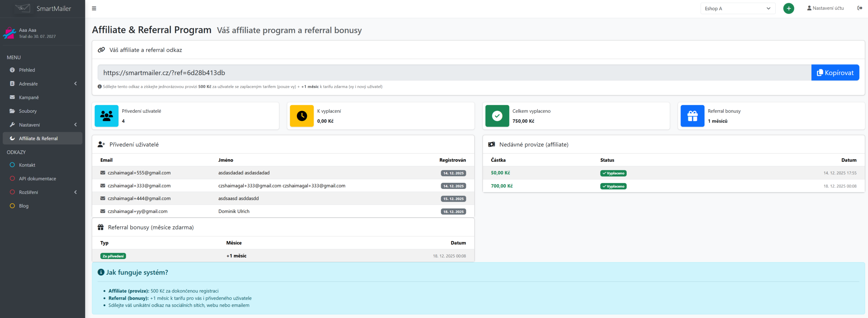This screenshot has width=868, height=318.
Task: Go to Přehled in the sidebar
Action: (27, 70)
